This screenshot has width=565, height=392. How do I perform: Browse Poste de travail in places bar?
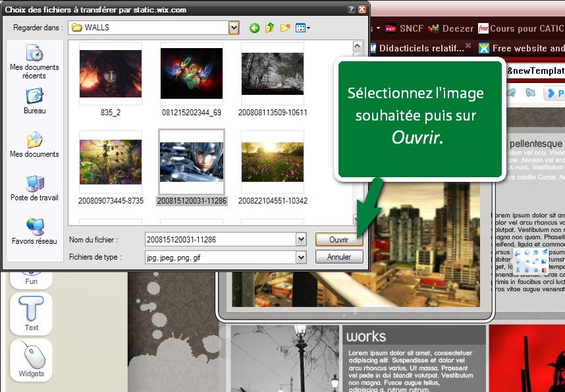(34, 188)
